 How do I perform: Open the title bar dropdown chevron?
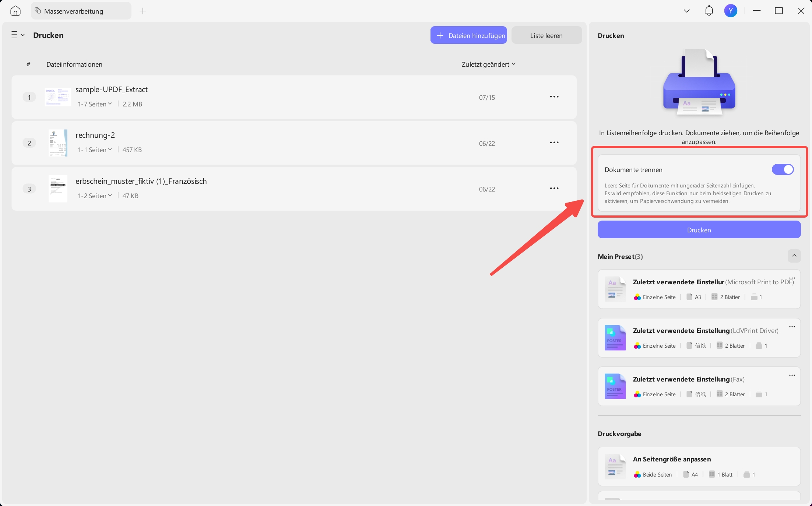(686, 11)
